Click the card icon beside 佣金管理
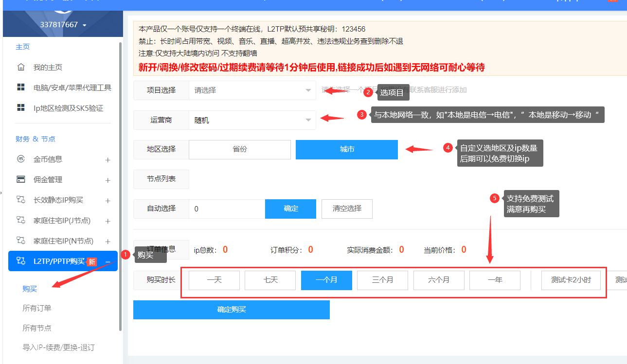The height and width of the screenshot is (364, 627). pyautogui.click(x=21, y=179)
